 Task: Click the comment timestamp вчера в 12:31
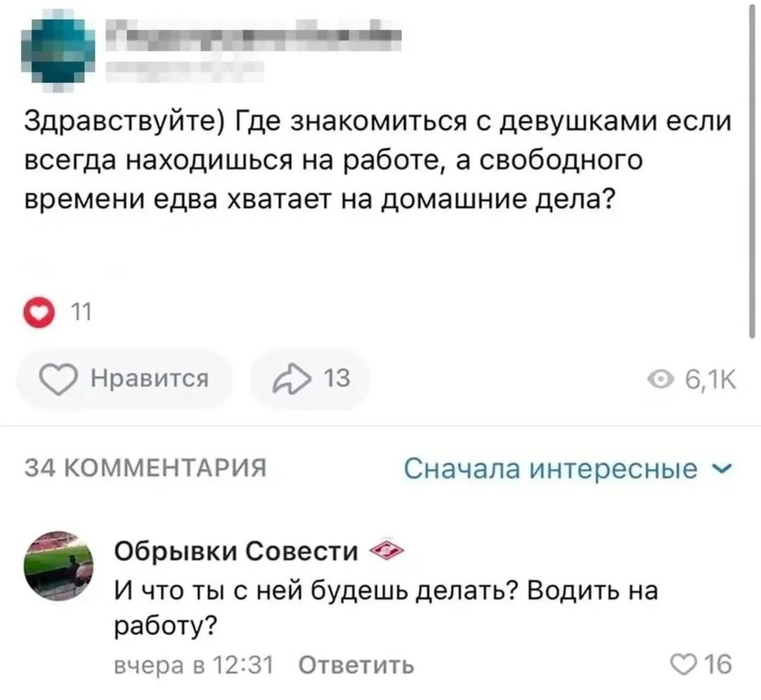(194, 664)
